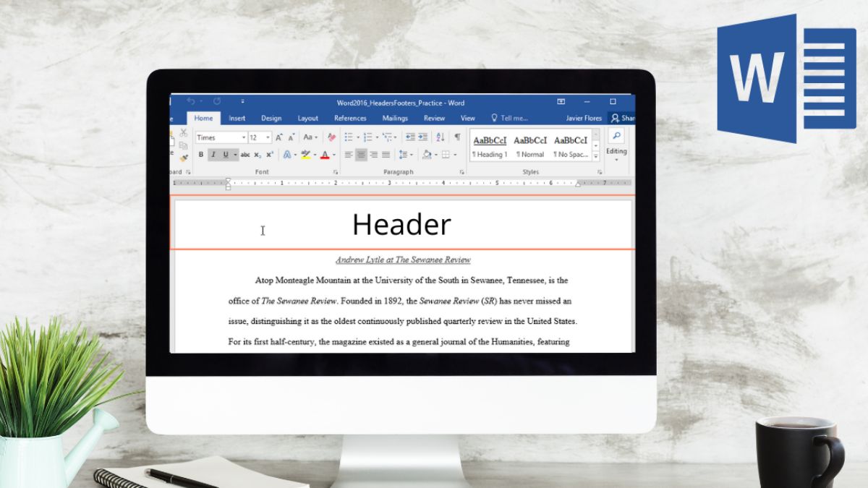The width and height of the screenshot is (868, 488).
Task: Open the font size dropdown showing 12
Action: click(x=260, y=137)
